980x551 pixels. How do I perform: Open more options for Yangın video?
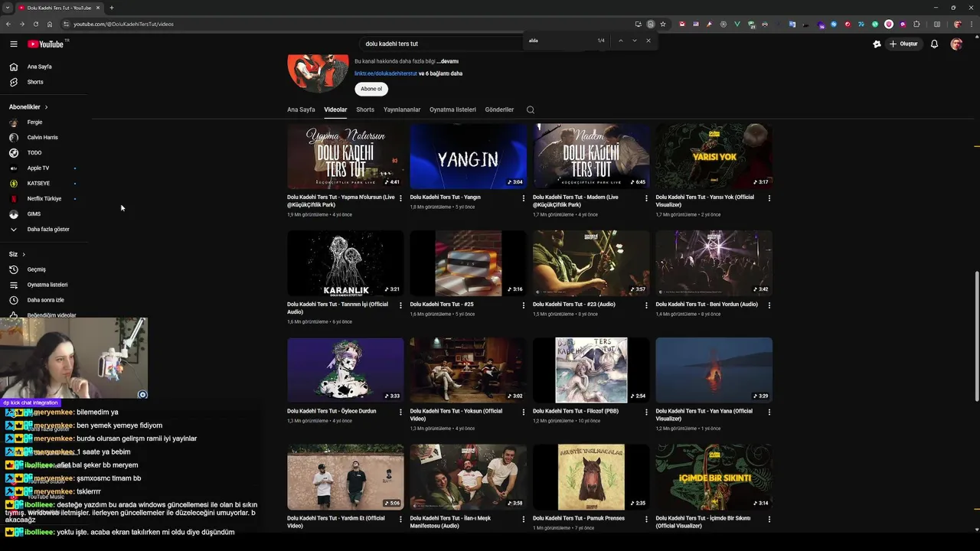pos(524,198)
